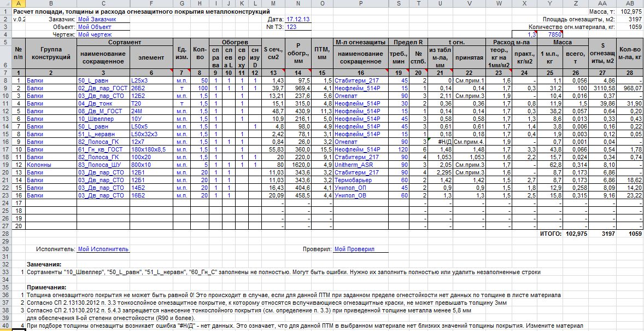
Task: Select the date cell 17.12.13
Action: pyautogui.click(x=298, y=19)
